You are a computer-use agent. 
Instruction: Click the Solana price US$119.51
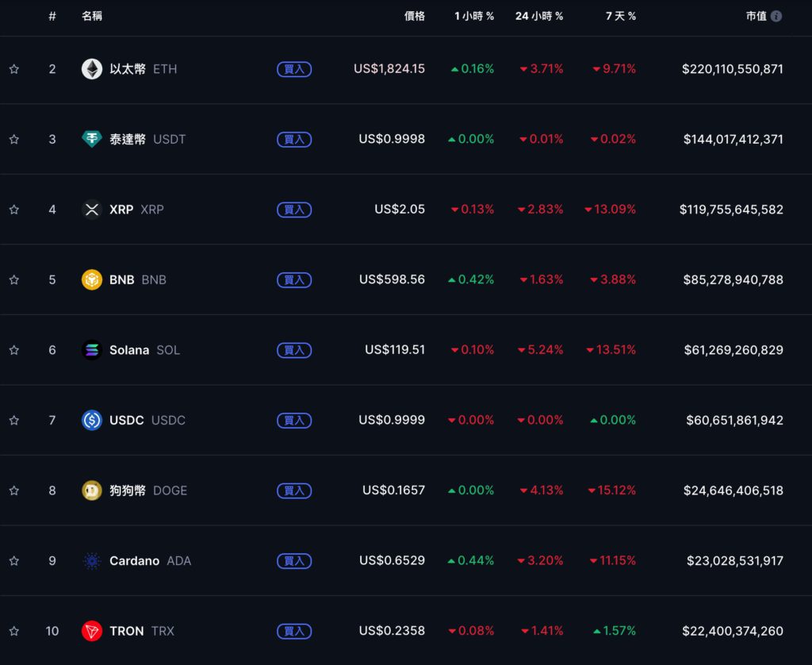(x=395, y=350)
